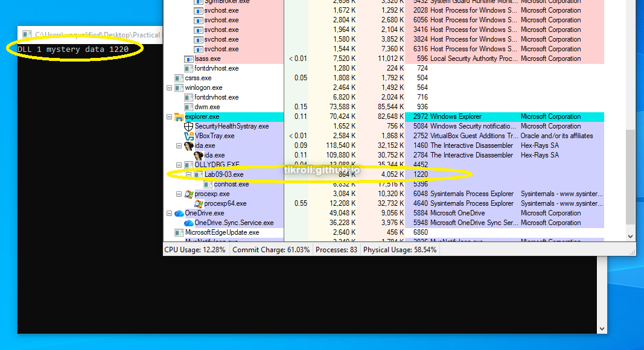Click the procexp.exe magnifier icon
The width and height of the screenshot is (644, 350).
click(x=189, y=194)
